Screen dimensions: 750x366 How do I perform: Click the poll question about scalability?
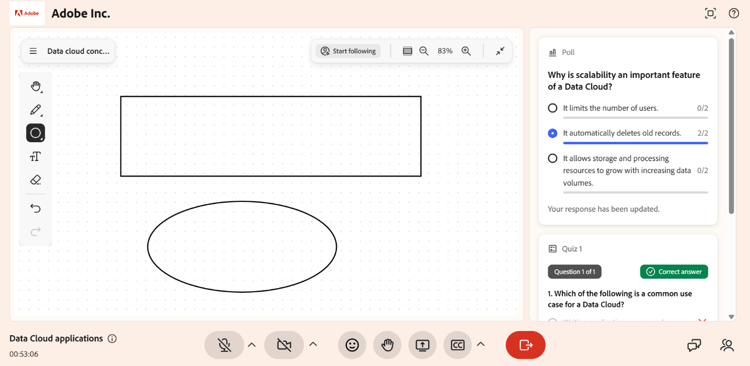624,81
